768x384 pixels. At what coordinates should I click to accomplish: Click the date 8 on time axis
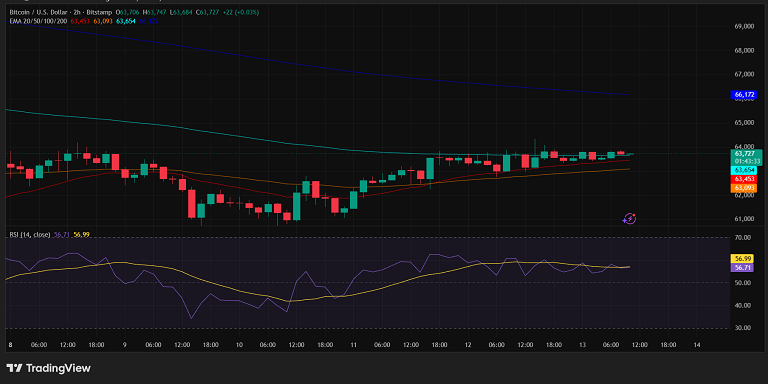(x=10, y=345)
